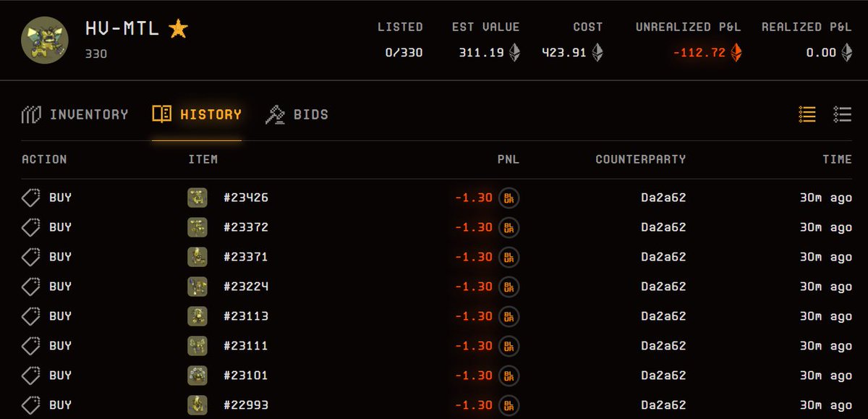Click the Blur marketplace icon in #23111 row
Screen dimensions: 868x419
[509, 346]
